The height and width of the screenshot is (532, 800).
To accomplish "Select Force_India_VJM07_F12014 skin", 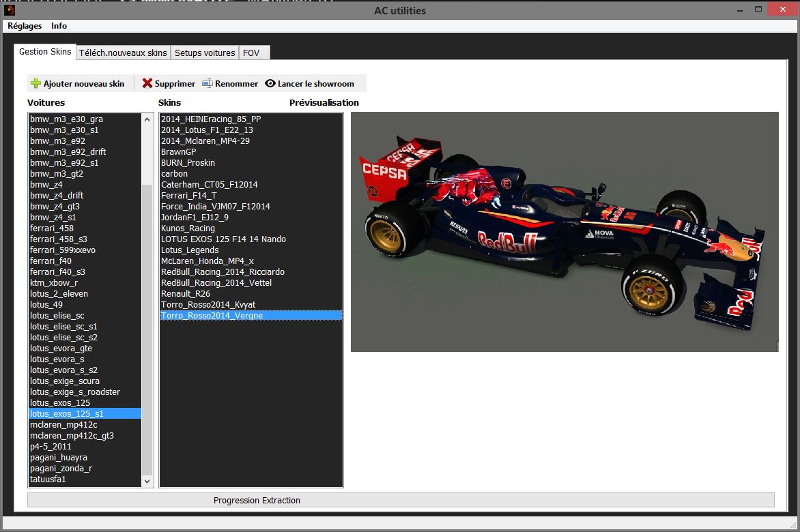I will click(251, 207).
